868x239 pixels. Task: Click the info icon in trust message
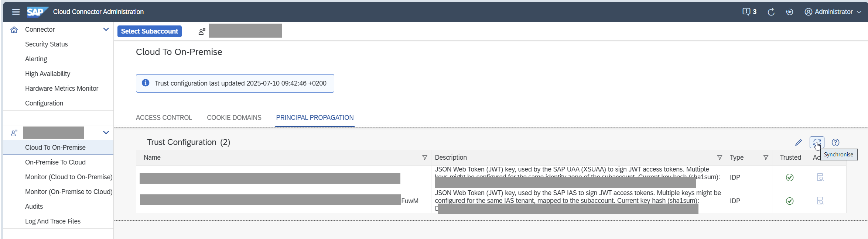(x=146, y=83)
